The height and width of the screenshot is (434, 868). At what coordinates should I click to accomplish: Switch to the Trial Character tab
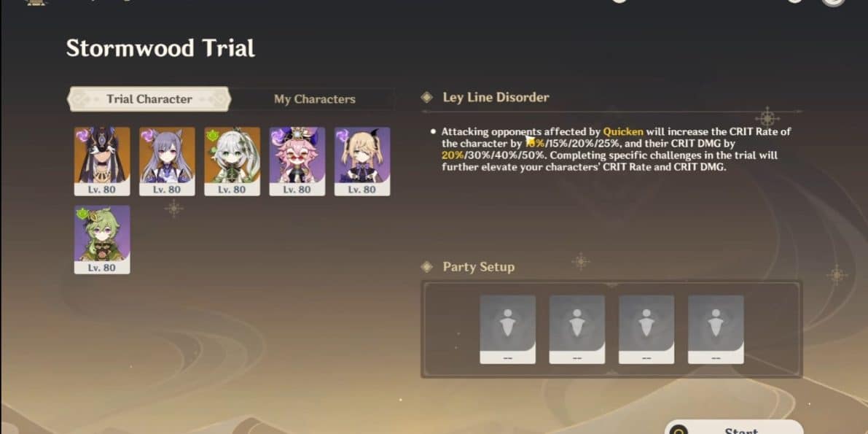149,99
